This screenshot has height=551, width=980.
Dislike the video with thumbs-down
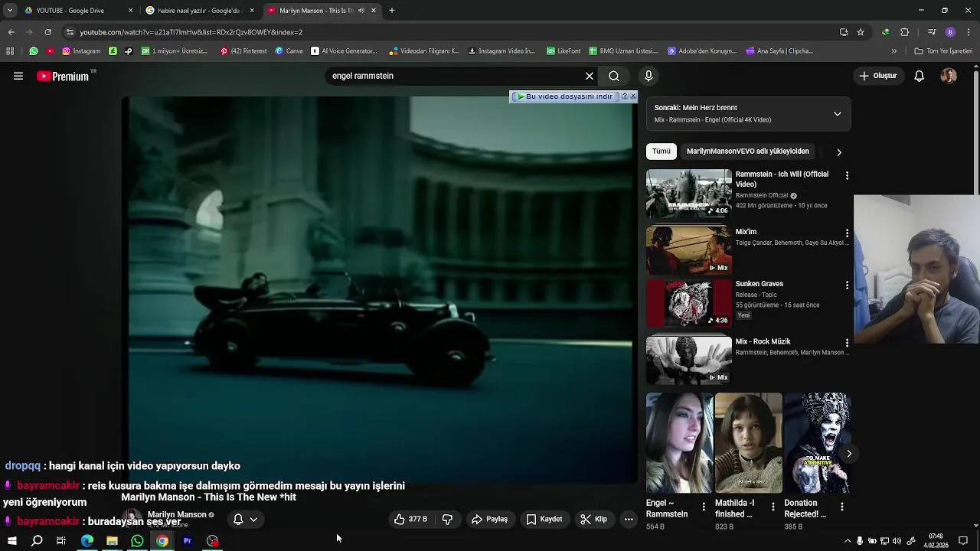tap(447, 519)
